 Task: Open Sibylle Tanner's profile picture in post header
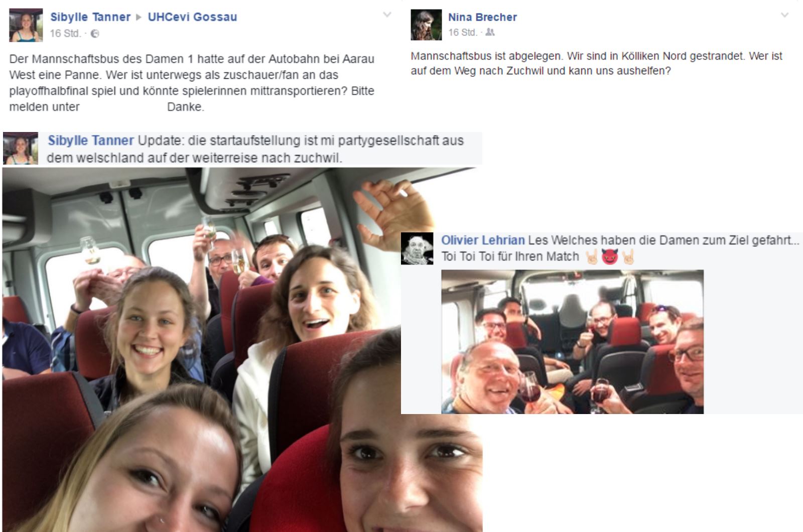click(x=26, y=25)
